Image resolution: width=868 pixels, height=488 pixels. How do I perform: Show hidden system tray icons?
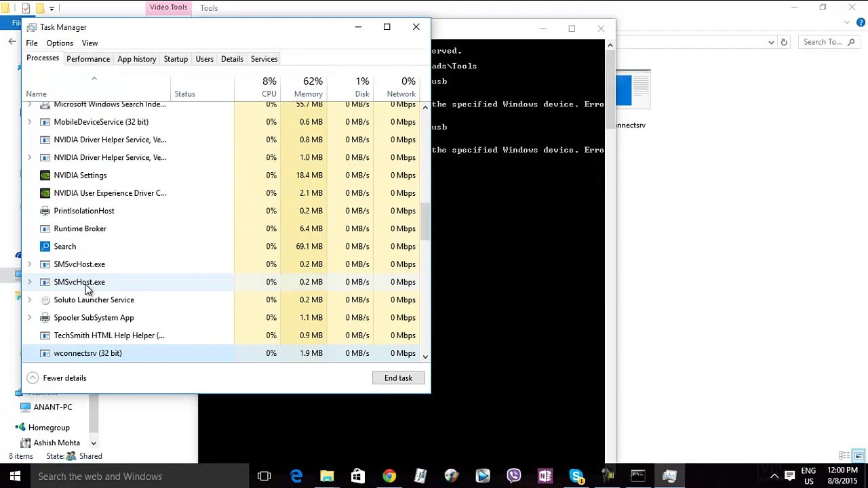pyautogui.click(x=774, y=476)
